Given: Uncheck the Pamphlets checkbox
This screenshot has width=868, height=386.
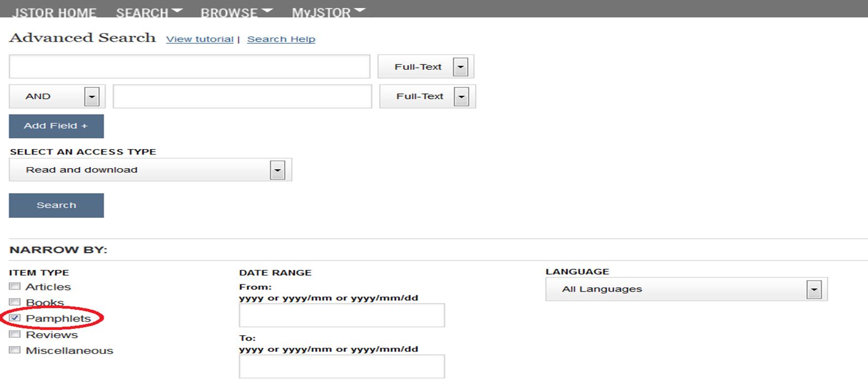Looking at the screenshot, I should [x=15, y=318].
